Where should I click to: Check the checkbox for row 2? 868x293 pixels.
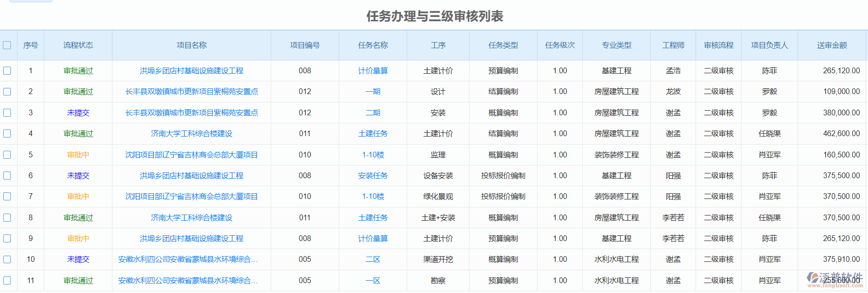click(x=7, y=92)
